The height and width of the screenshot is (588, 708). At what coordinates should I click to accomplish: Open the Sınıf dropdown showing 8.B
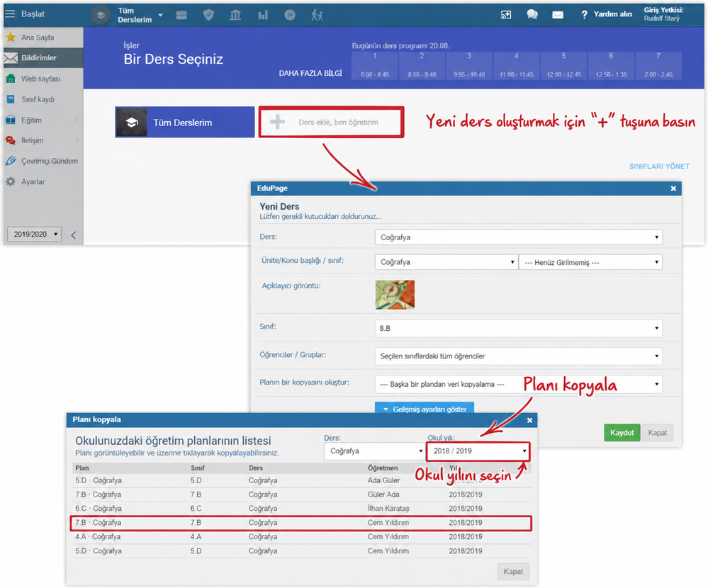point(518,328)
